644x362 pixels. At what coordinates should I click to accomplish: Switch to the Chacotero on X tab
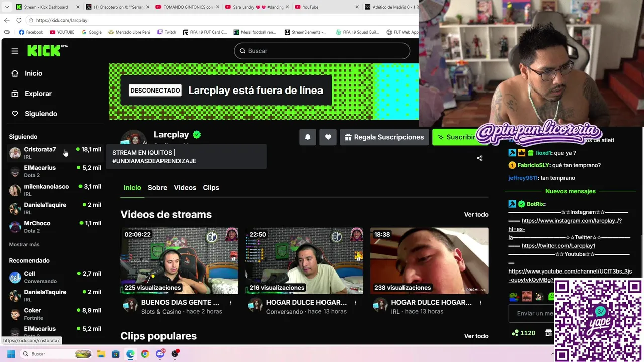pyautogui.click(x=118, y=7)
